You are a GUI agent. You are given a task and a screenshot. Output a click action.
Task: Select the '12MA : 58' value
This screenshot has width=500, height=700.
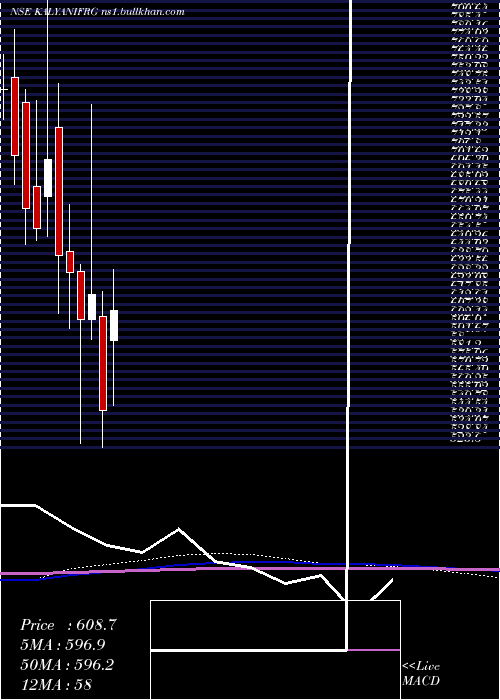[x=56, y=684]
